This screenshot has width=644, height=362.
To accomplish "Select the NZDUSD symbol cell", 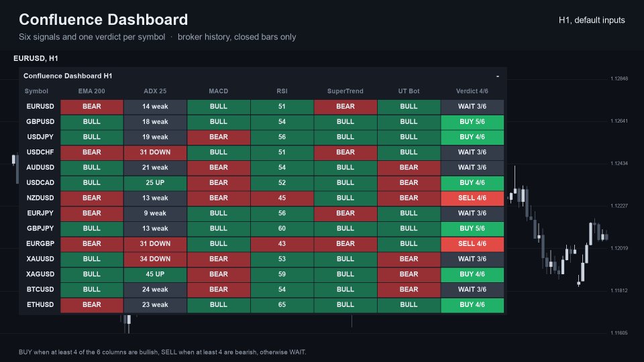I will 40,198.
